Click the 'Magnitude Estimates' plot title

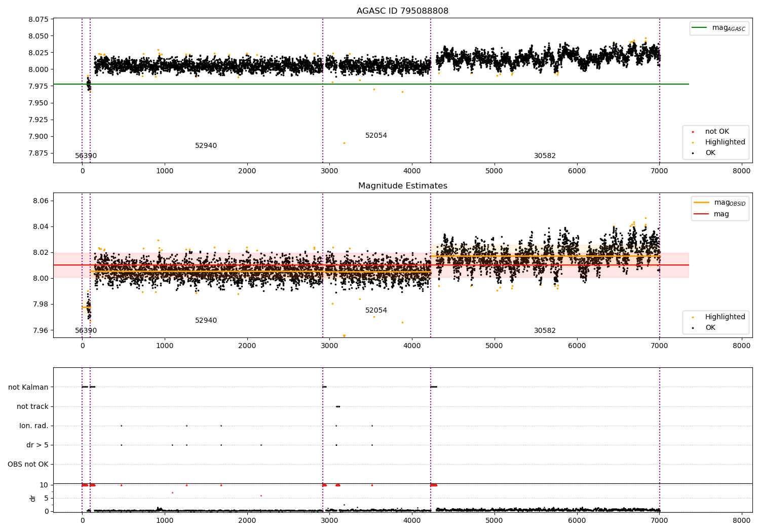click(x=402, y=186)
